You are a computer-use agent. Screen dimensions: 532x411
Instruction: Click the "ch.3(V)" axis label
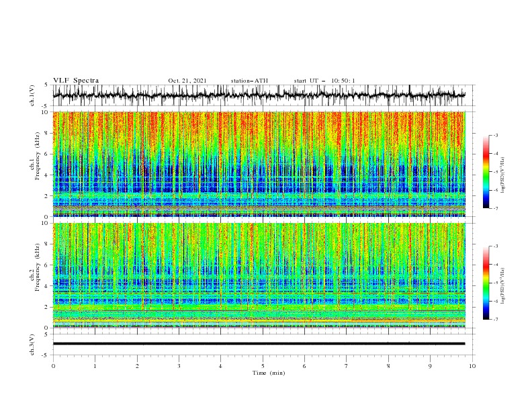tap(32, 345)
